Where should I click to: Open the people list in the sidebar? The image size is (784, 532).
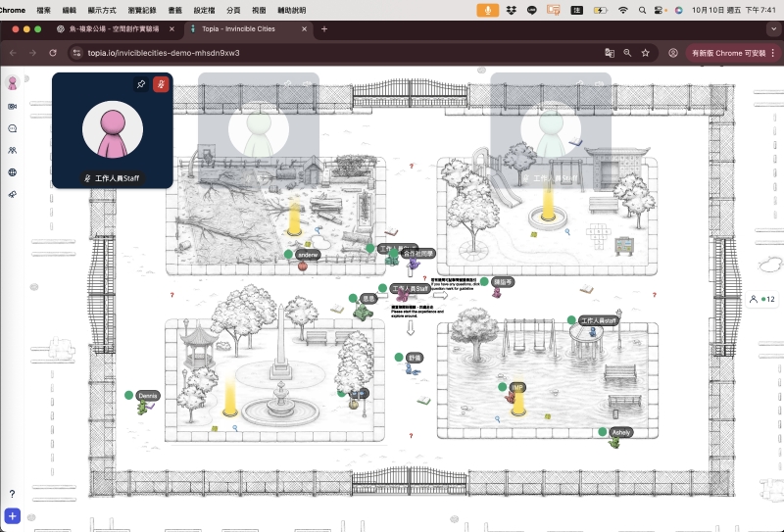pyautogui.click(x=13, y=150)
